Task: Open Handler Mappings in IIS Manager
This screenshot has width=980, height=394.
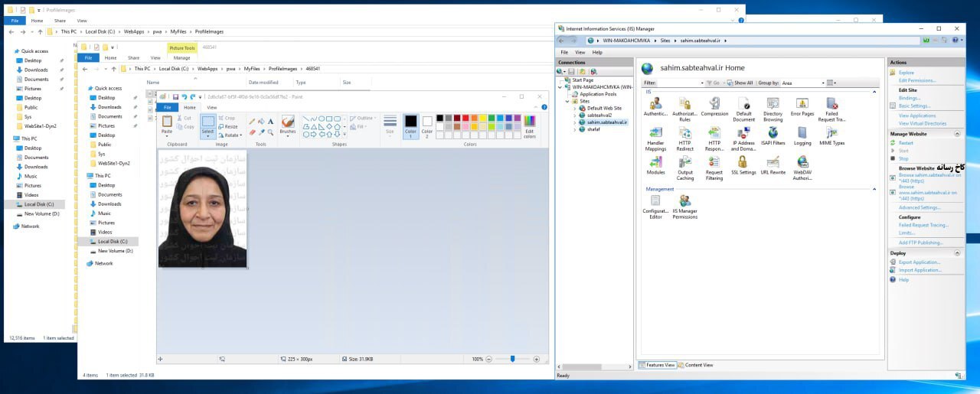Action: coord(655,139)
